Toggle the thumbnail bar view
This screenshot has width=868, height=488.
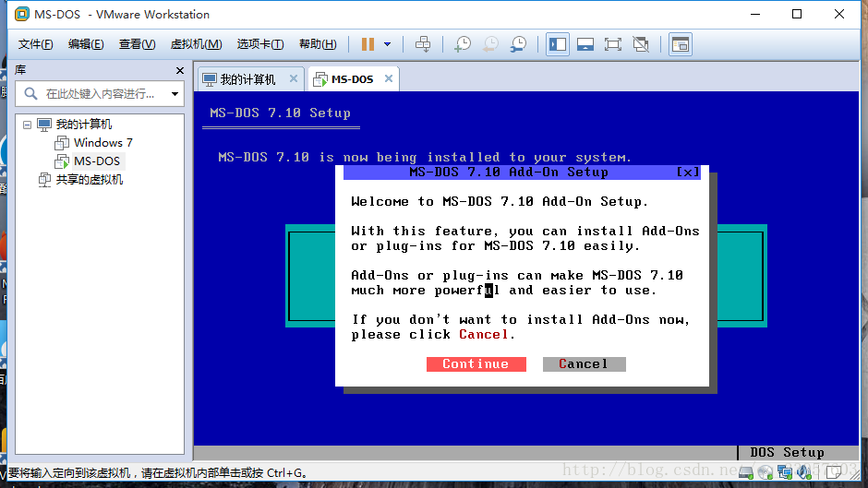585,44
